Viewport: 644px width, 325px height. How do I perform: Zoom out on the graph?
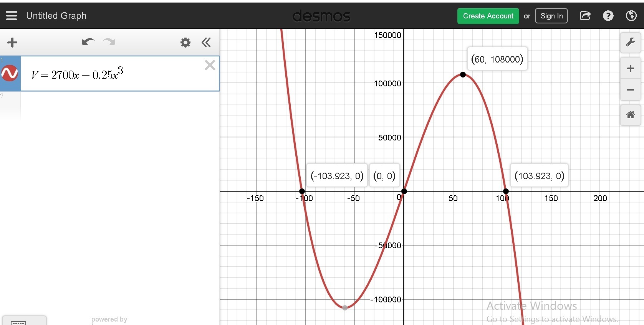click(631, 90)
